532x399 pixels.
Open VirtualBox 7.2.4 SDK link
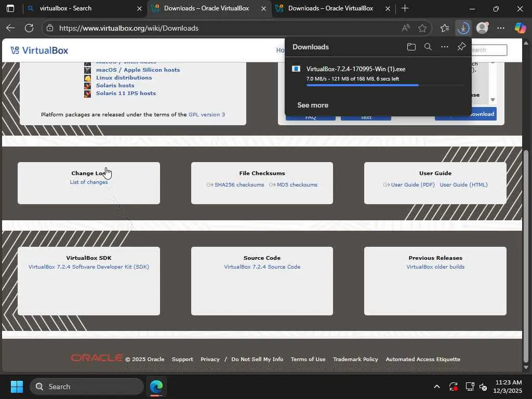(88, 267)
